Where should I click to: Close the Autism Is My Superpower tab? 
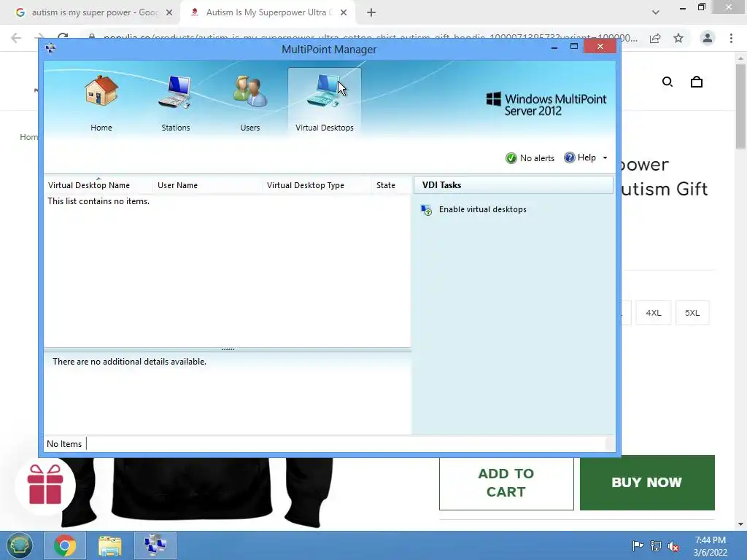(344, 13)
